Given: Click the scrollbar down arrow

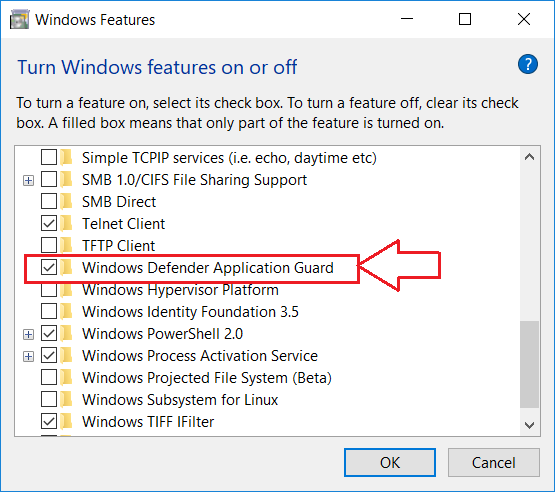Looking at the screenshot, I should coord(530,425).
